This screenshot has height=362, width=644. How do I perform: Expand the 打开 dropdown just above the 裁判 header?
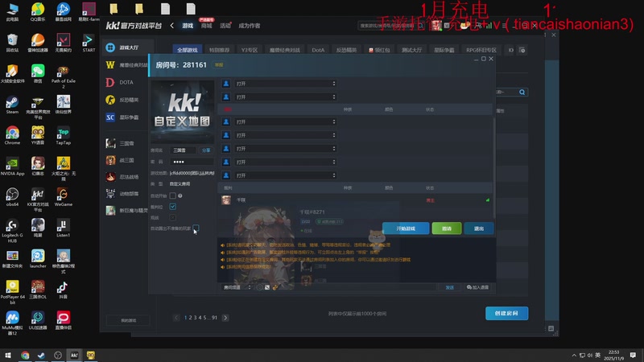[x=286, y=175]
